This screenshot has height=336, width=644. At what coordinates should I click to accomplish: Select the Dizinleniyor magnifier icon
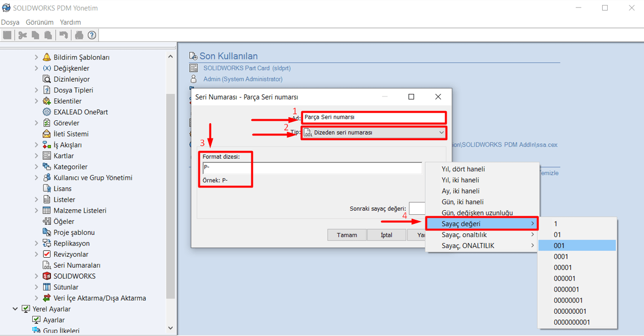point(47,79)
